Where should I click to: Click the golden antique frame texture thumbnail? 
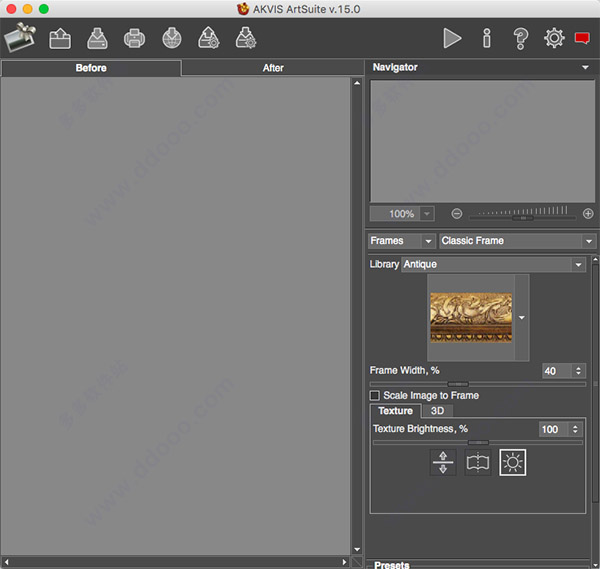471,318
